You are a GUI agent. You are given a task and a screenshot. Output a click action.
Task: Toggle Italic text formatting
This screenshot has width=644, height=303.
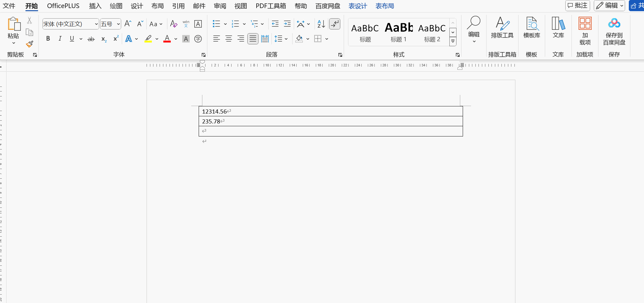[x=60, y=39]
